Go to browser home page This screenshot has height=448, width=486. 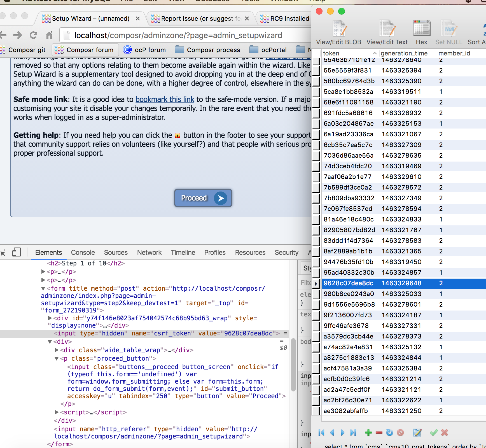pos(49,35)
